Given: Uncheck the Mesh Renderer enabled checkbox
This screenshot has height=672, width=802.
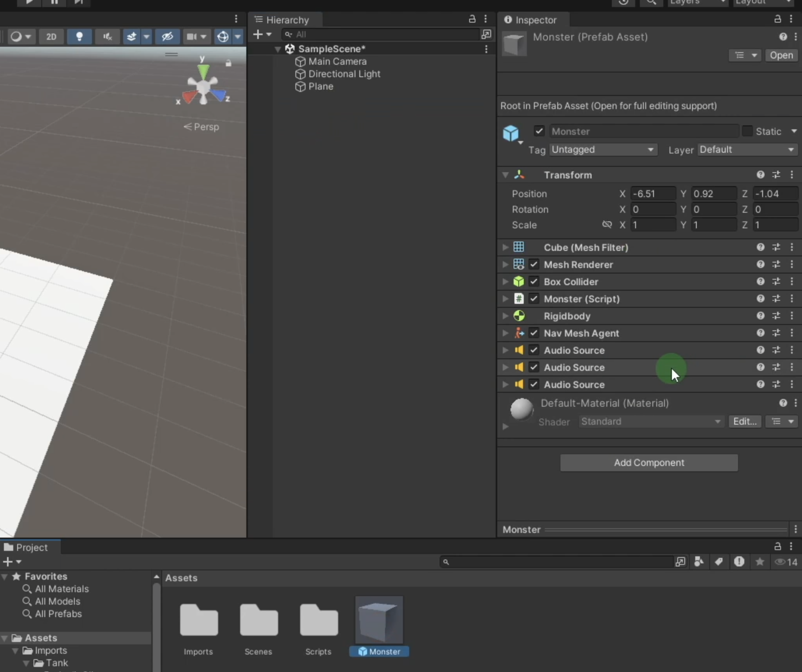Looking at the screenshot, I should pos(534,265).
